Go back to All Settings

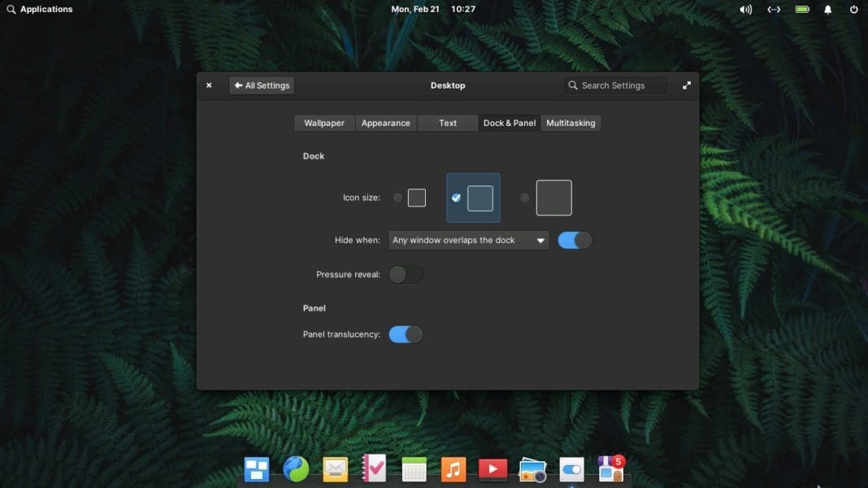click(x=261, y=85)
